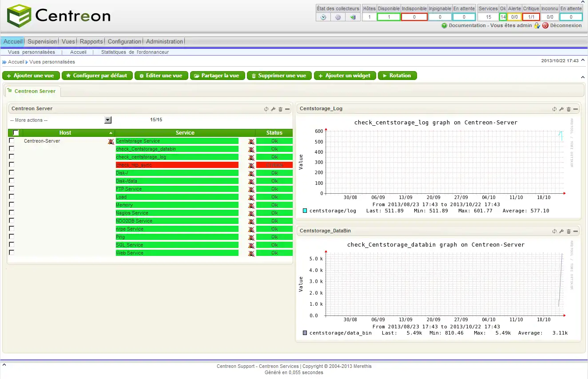Click bug icon next to Centreon-Server host

[111, 142]
